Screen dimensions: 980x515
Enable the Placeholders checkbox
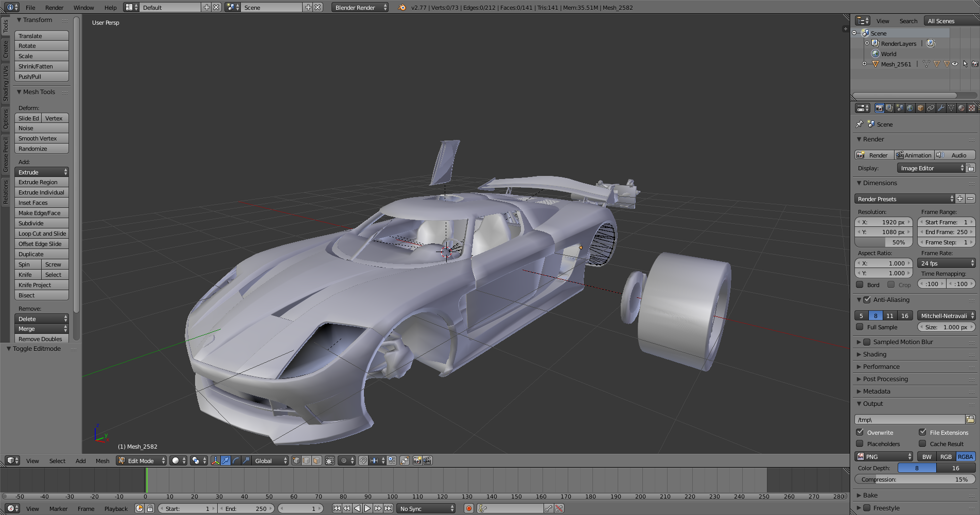[x=860, y=443]
